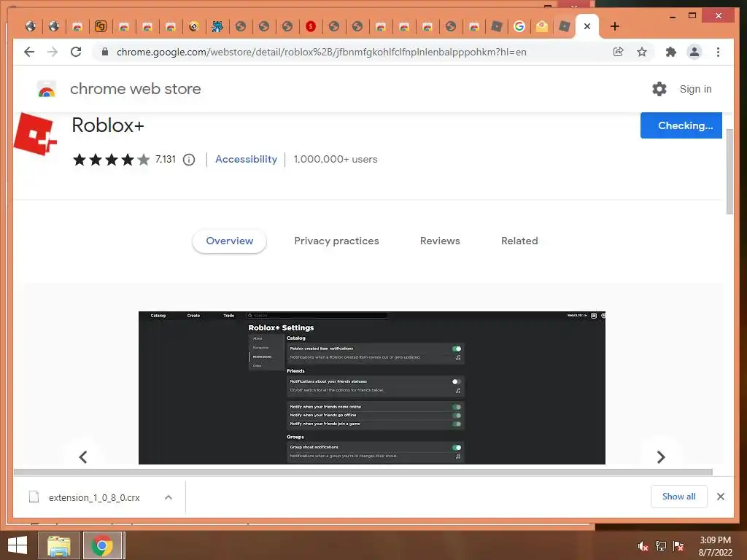
Task: Click the Roblox+ extension icon
Action: pyautogui.click(x=35, y=134)
